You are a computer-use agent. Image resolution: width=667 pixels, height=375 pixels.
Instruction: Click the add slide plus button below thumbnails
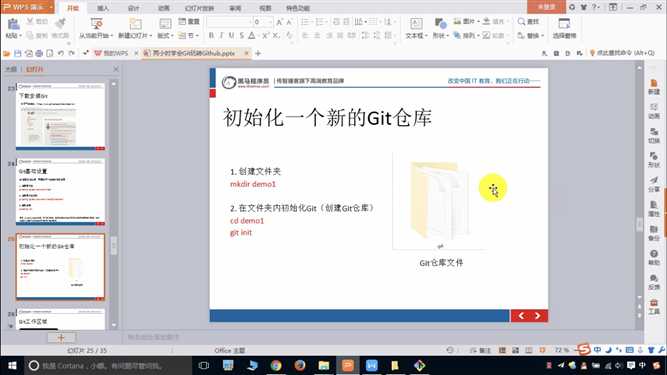[x=61, y=338]
